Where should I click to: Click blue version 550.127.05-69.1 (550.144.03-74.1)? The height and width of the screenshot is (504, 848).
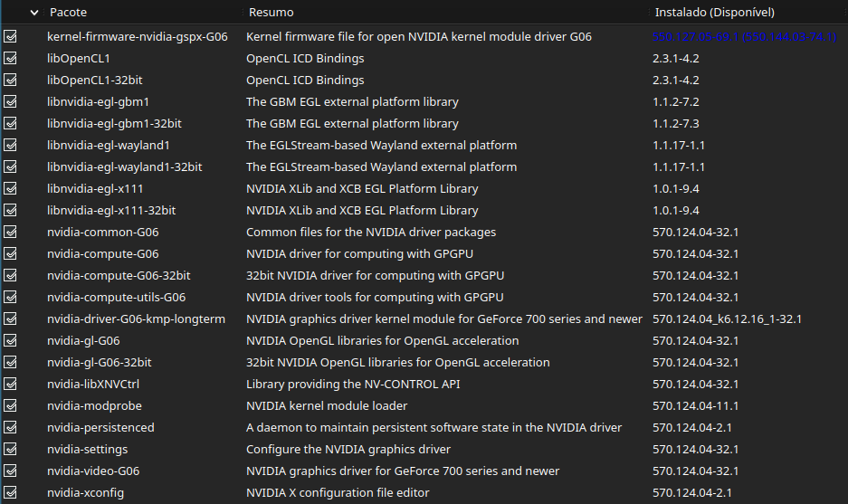point(744,36)
